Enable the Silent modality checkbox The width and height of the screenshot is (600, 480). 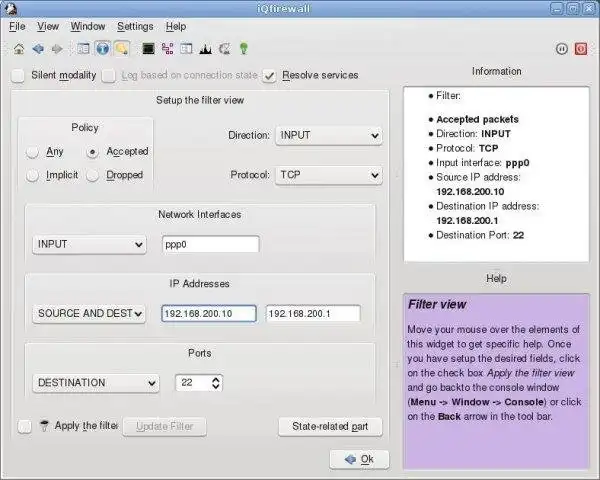(x=18, y=75)
